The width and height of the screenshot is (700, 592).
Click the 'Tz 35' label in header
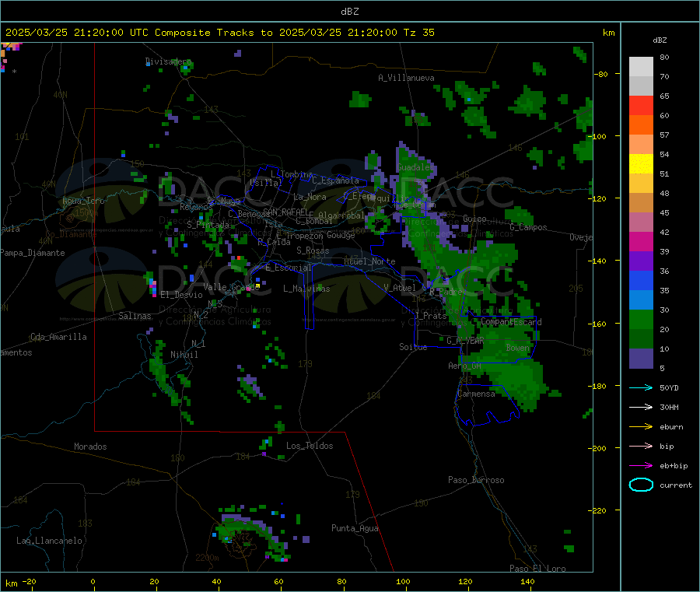click(418, 33)
